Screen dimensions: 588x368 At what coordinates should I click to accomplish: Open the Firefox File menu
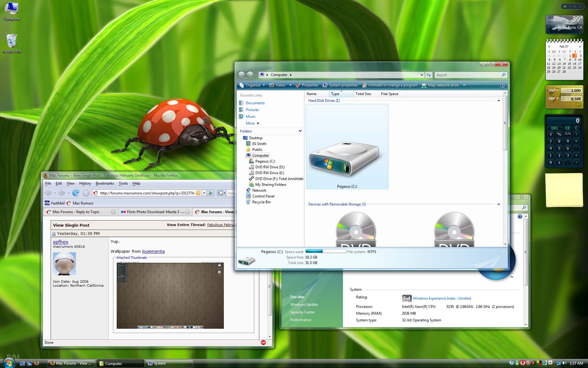[48, 183]
